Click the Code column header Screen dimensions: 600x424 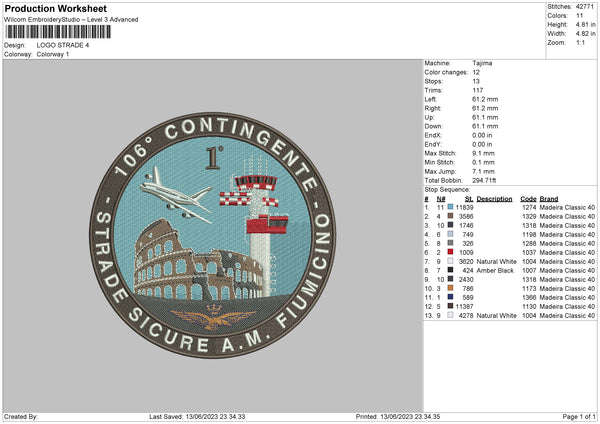[x=528, y=199]
